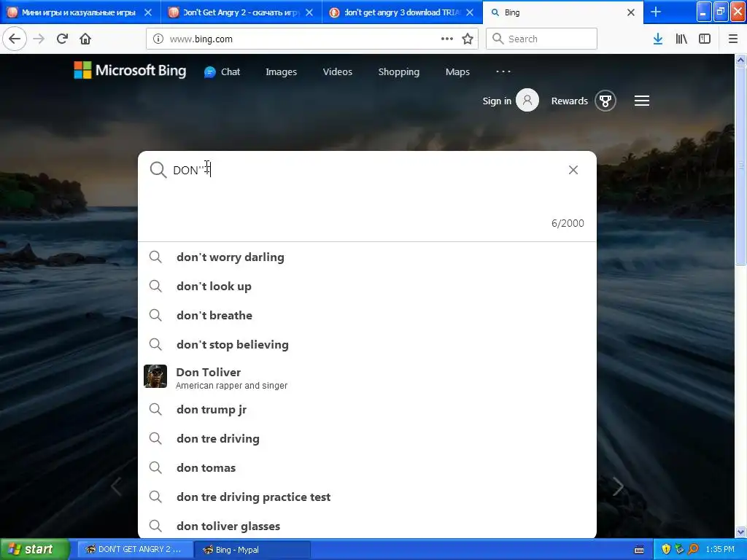Select suggestion don trump jr
747x560 pixels.
[367, 410]
